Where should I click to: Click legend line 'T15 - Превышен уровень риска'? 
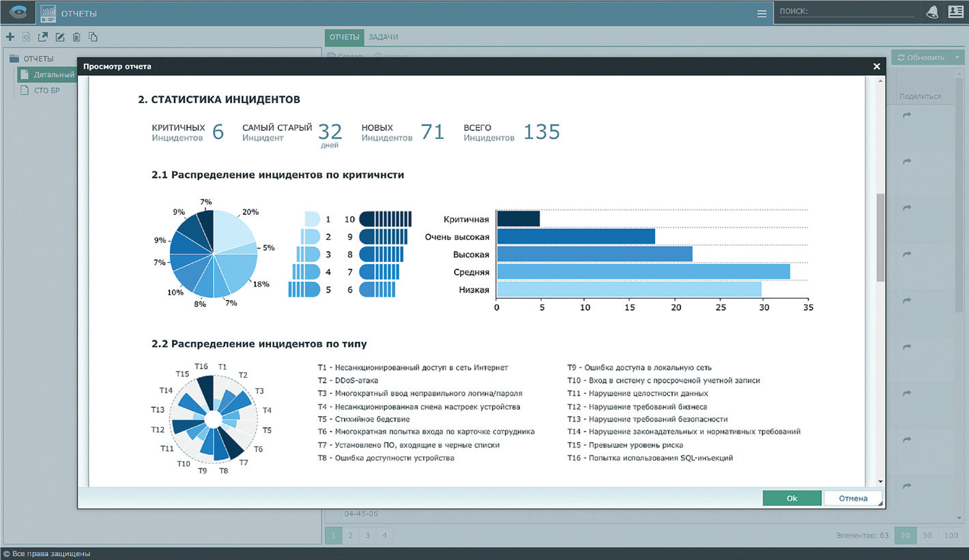coord(625,445)
